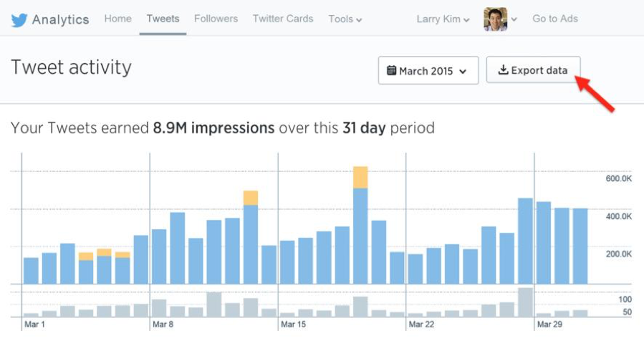Click the calendar icon in date selector
This screenshot has width=644, height=341.
[391, 71]
